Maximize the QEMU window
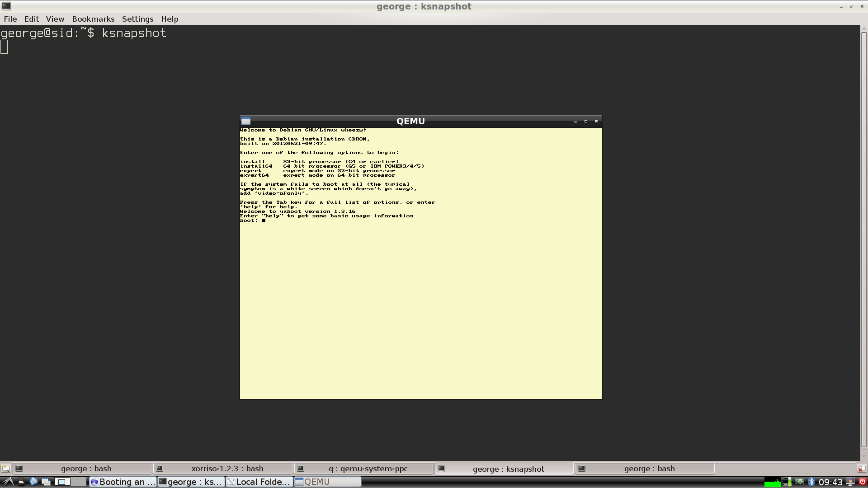This screenshot has height=488, width=868. (586, 121)
